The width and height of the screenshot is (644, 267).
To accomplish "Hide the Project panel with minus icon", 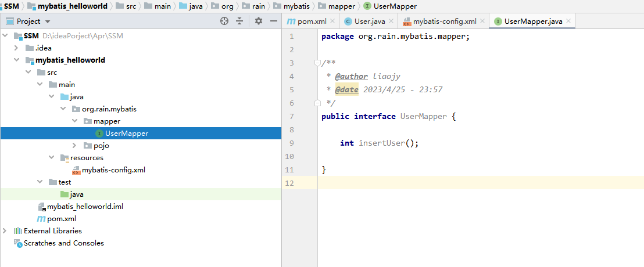I will pyautogui.click(x=274, y=21).
